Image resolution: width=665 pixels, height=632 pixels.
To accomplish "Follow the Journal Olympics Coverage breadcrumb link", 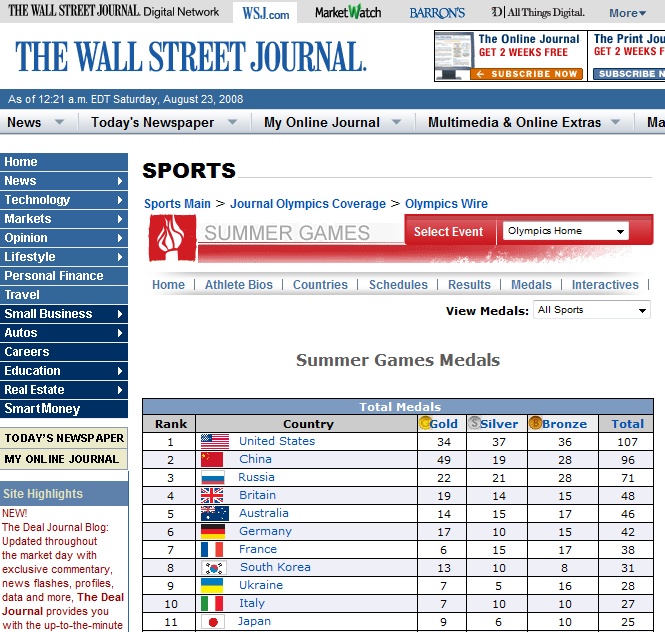I will tap(308, 204).
